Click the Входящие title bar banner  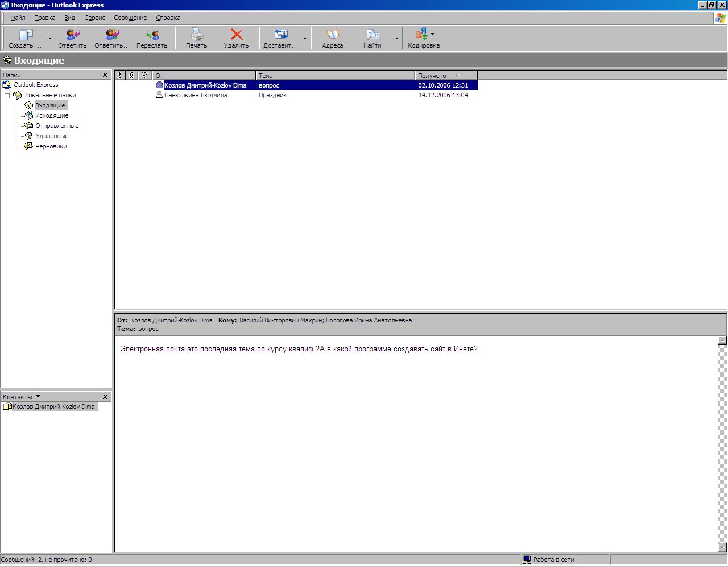coord(364,60)
